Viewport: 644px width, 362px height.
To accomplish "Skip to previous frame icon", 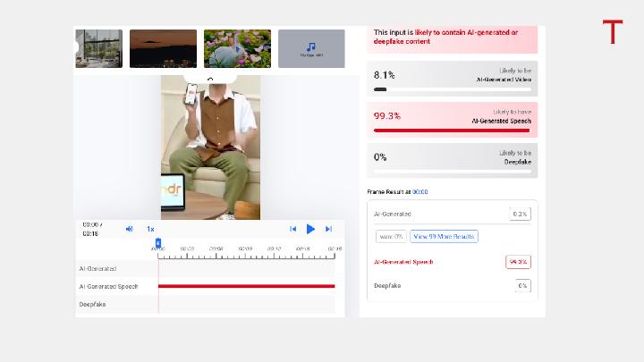I will coord(292,229).
